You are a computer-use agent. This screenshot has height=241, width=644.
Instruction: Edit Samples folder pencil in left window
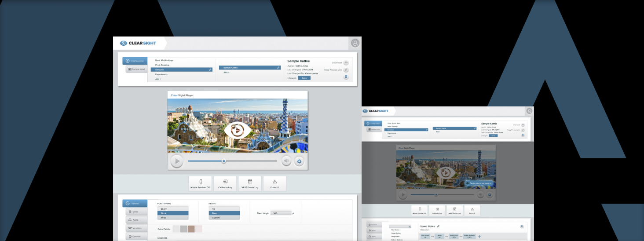210,69
